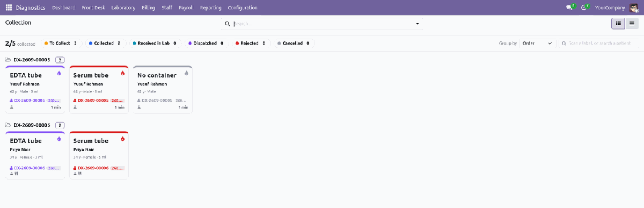Click the red drop icon on Priya Nair's Serum tube
Viewport: 644px width, 208px height.
pos(122,139)
